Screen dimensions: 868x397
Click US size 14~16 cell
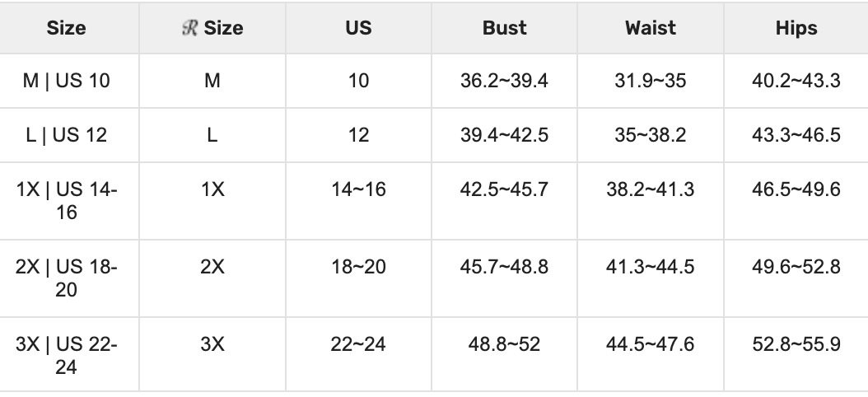click(358, 189)
